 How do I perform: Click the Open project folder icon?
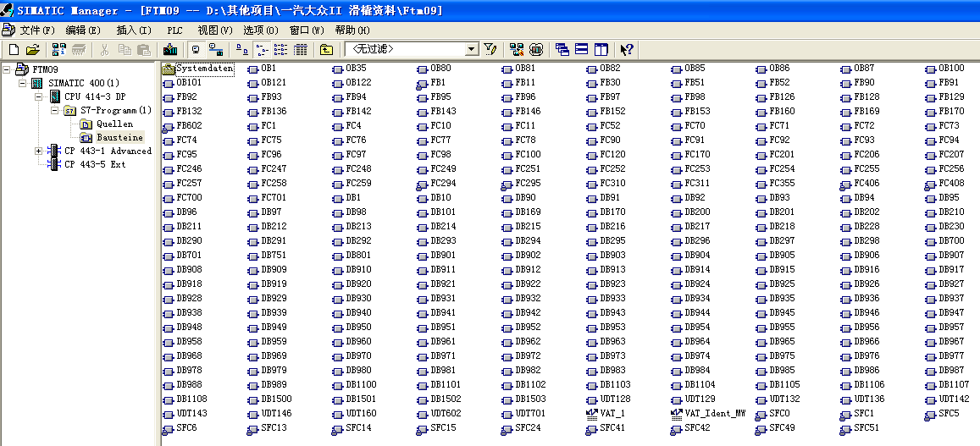click(x=32, y=50)
